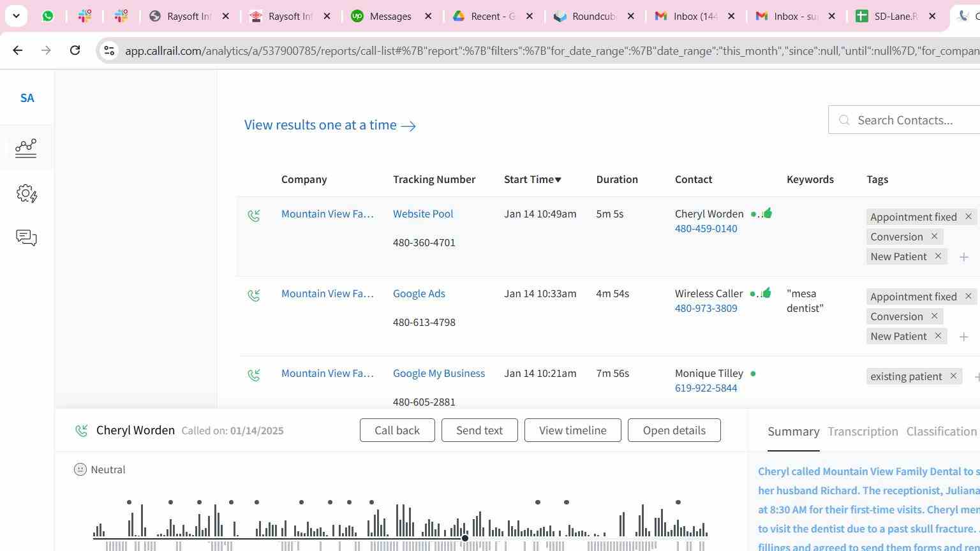Viewport: 980px width, 551px height.
Task: Open company link in Cheryl Worden row
Action: [327, 214]
